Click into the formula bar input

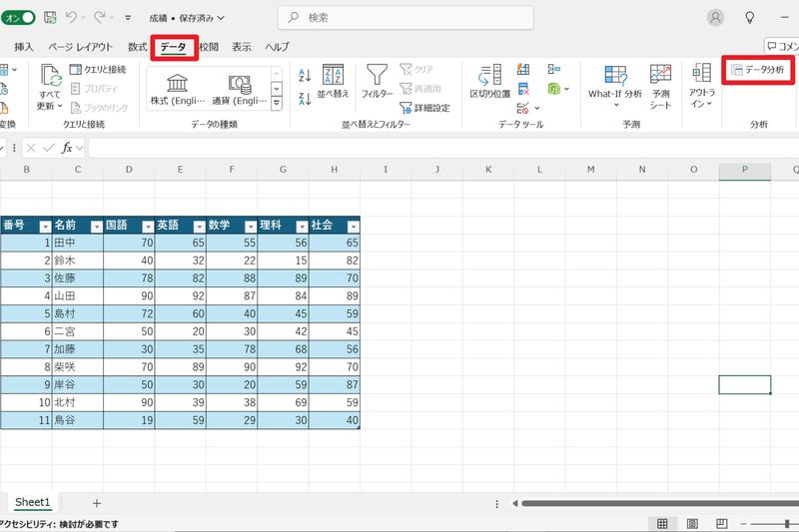443,148
